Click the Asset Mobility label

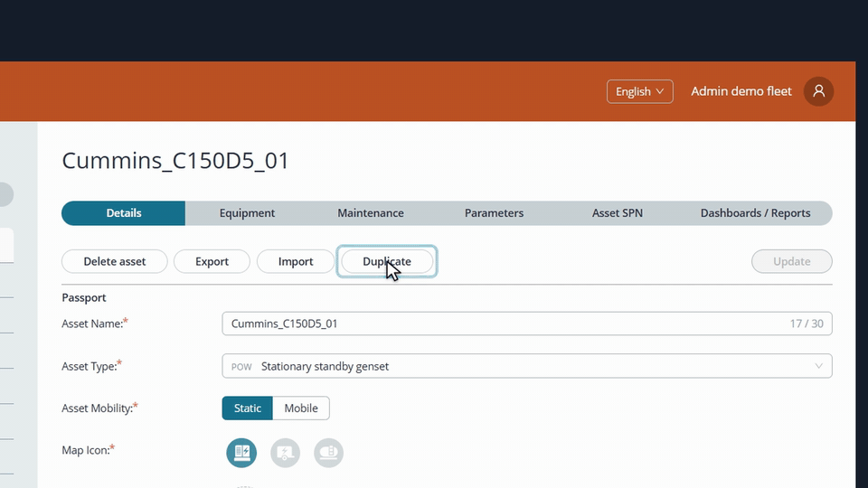click(x=99, y=408)
